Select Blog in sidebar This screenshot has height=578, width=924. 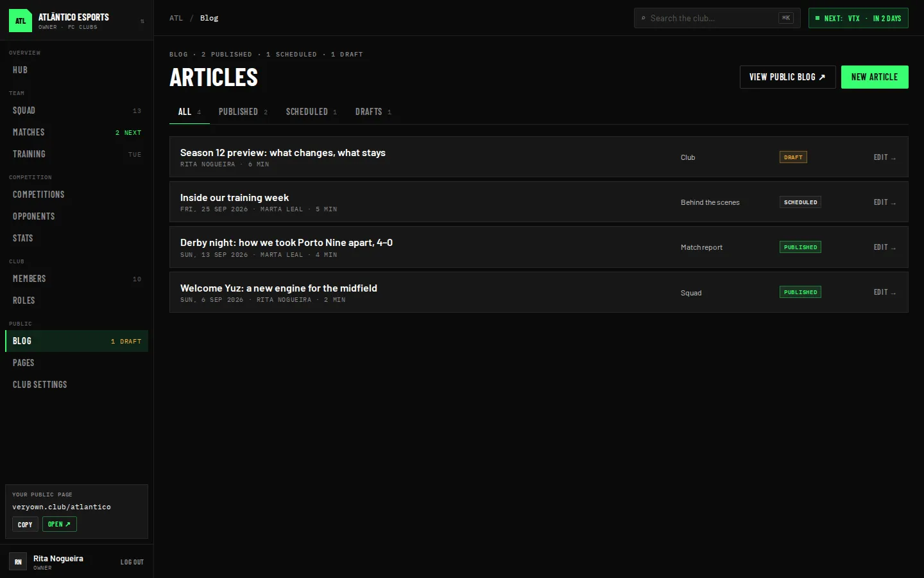point(76,341)
